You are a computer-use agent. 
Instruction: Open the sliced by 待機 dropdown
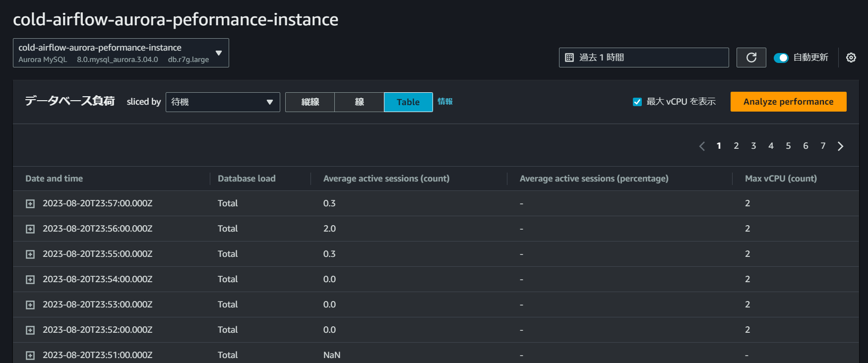click(x=223, y=102)
